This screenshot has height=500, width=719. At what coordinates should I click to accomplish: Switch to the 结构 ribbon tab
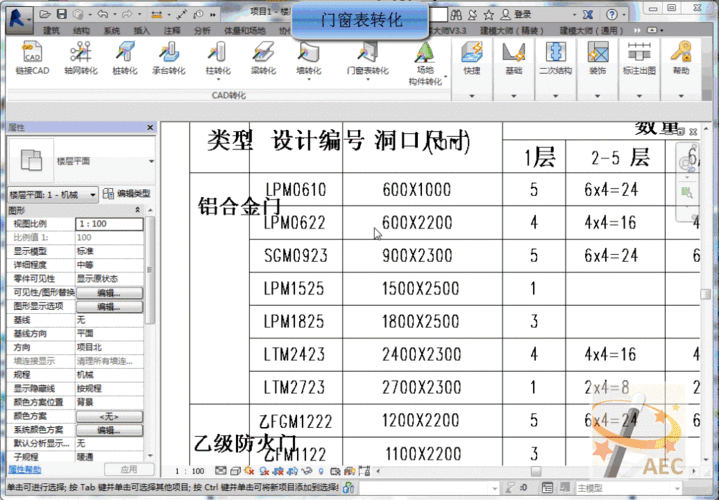(x=81, y=31)
